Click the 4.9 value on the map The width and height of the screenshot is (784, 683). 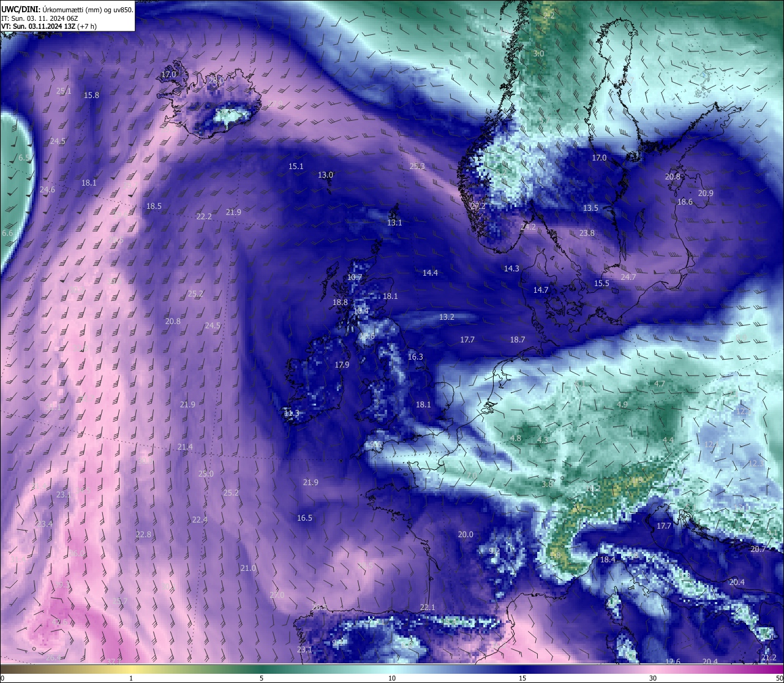(x=622, y=405)
